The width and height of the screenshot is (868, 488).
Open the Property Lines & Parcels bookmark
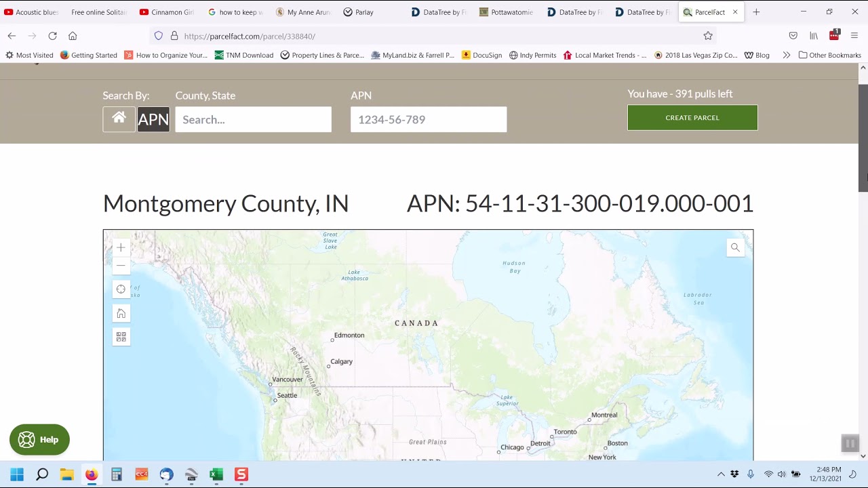[323, 56]
